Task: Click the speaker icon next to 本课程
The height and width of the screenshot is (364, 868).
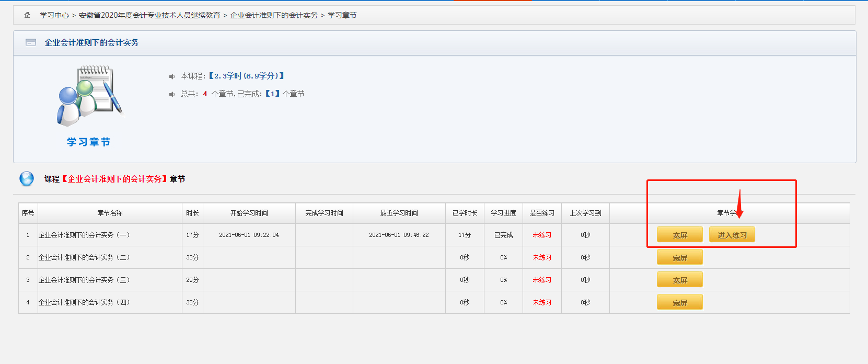Action: pyautogui.click(x=172, y=76)
